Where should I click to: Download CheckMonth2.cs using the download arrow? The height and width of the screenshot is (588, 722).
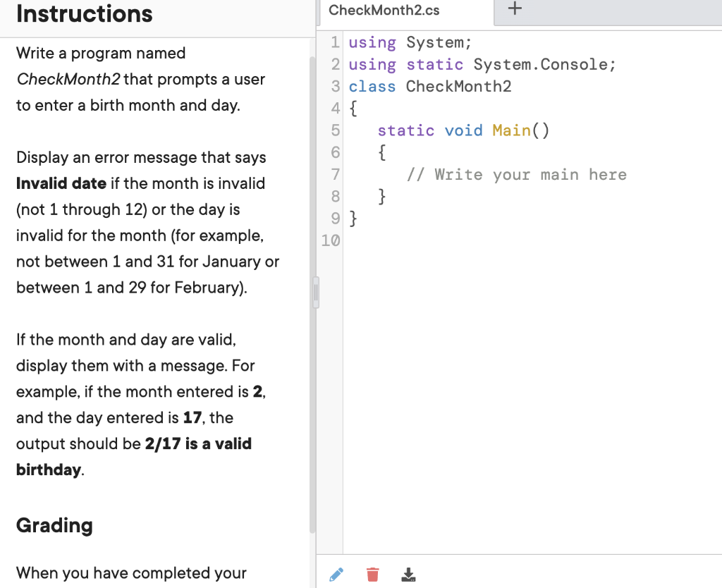pyautogui.click(x=408, y=574)
